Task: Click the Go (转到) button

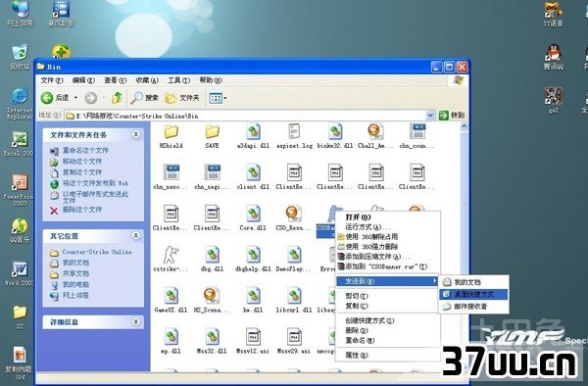Action: point(452,116)
